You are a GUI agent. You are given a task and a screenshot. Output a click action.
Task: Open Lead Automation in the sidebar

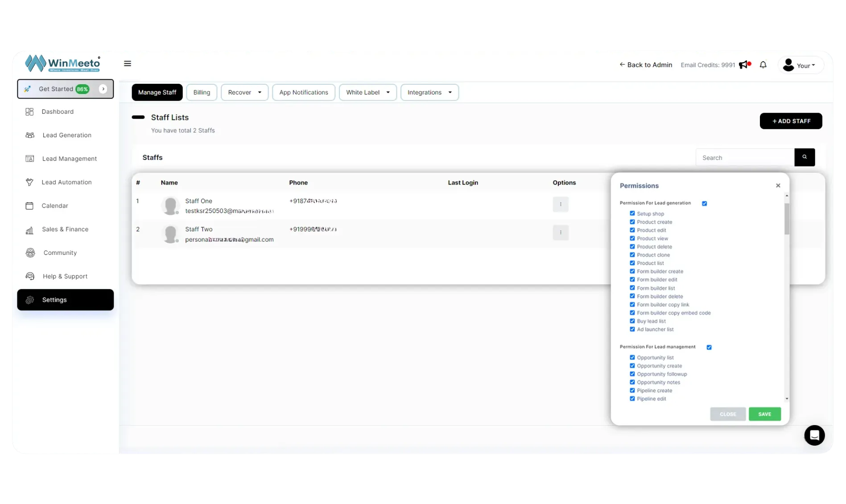point(66,182)
